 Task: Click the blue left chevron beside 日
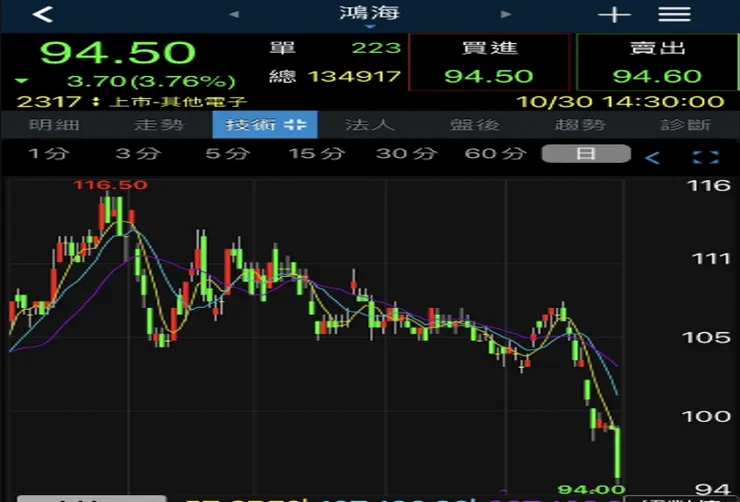pos(652,158)
